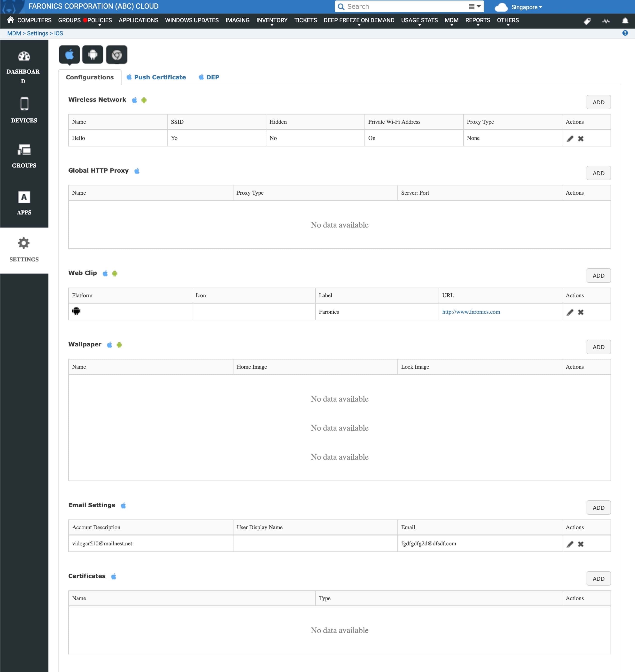Delete the vidogar510 email settings entry

point(581,544)
